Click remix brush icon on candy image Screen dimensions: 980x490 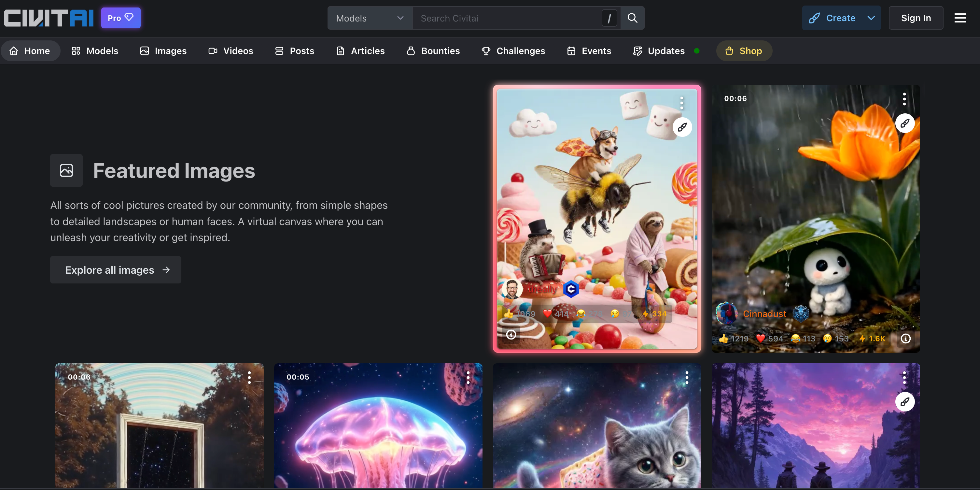click(682, 127)
